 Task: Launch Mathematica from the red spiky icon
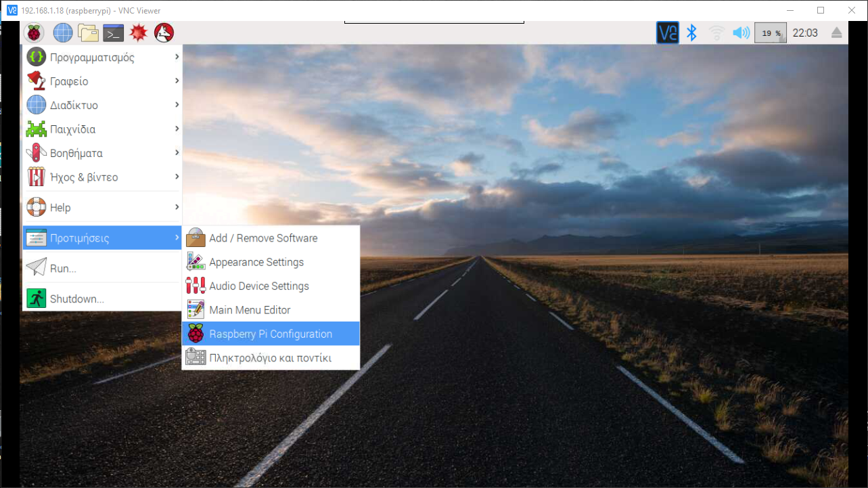tap(139, 32)
